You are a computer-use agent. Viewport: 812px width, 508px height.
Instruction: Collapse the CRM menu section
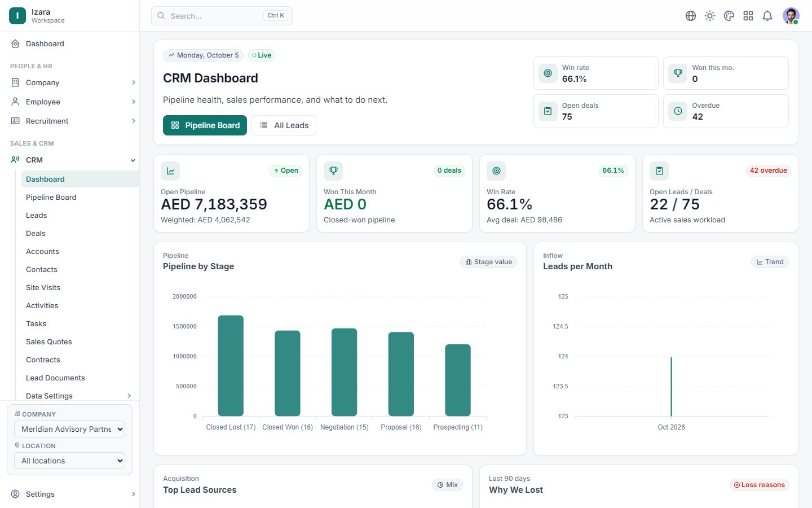click(x=133, y=160)
